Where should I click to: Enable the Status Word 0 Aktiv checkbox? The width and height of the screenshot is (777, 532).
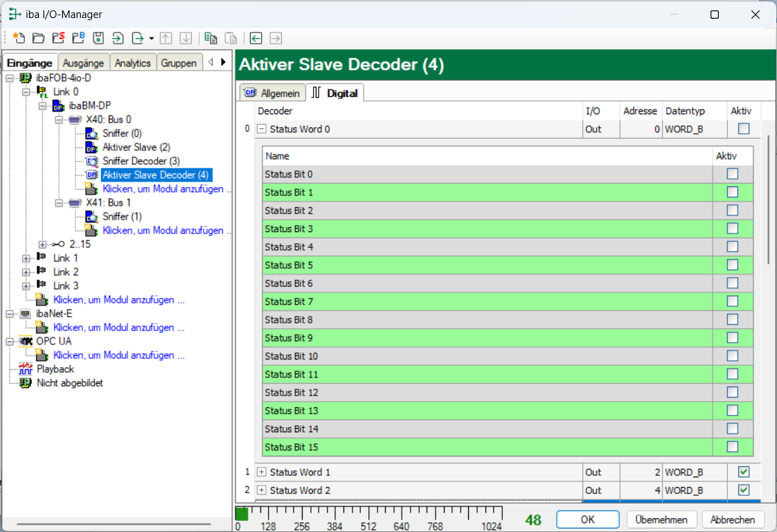(x=743, y=129)
